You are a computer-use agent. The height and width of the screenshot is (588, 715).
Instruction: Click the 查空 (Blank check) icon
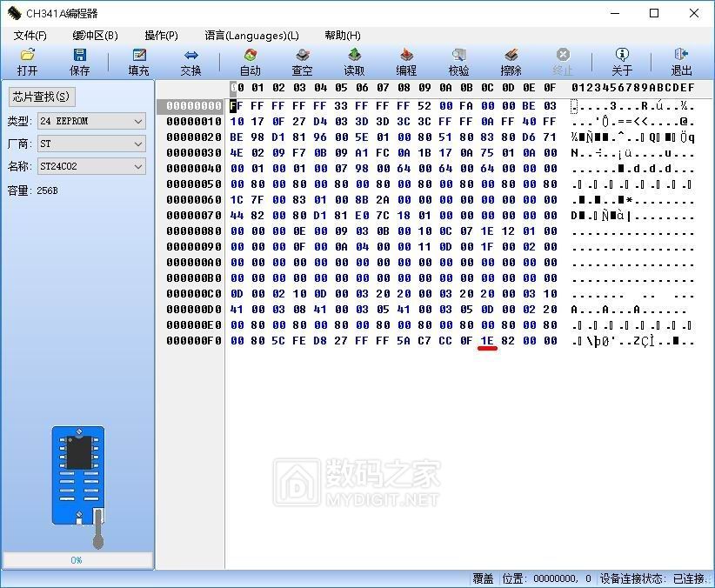point(302,62)
